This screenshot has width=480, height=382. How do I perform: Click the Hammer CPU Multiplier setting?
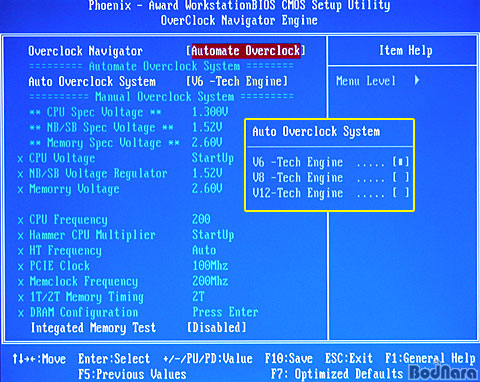point(92,235)
